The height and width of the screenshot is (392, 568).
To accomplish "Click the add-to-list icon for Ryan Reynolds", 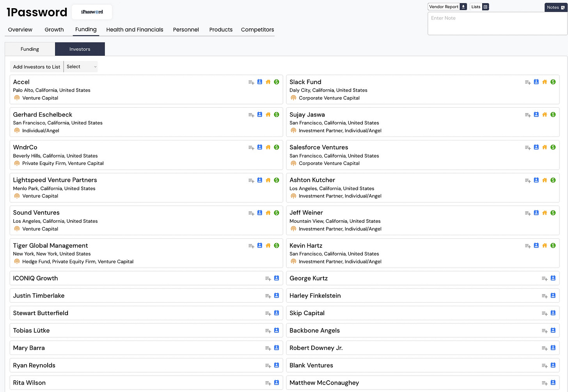I will [268, 366].
